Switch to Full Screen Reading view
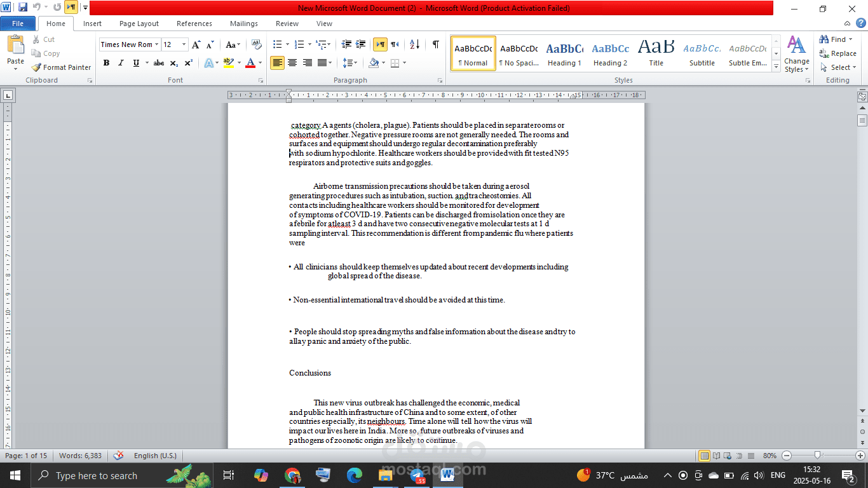 (x=717, y=456)
